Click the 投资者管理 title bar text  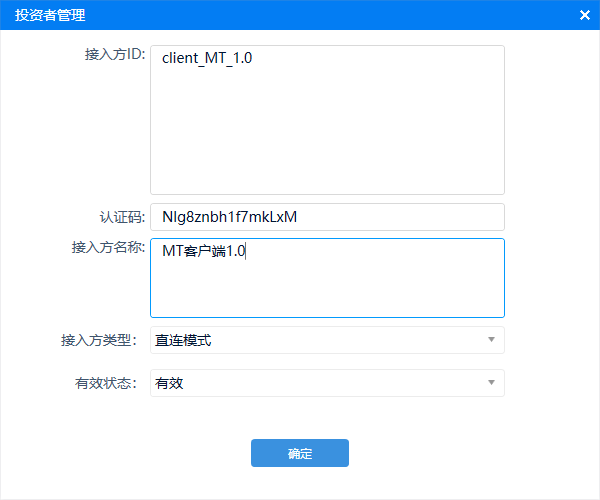point(50,15)
